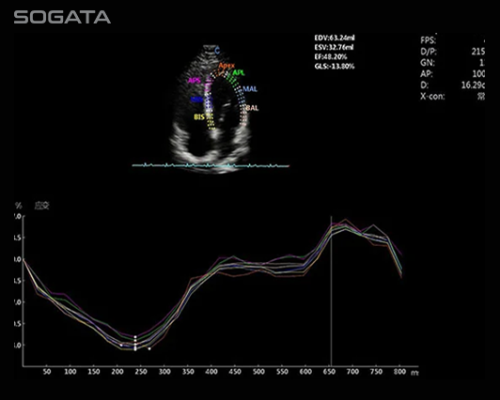Click the 4-chamber ultrasound image
500x400 pixels.
pos(211,108)
